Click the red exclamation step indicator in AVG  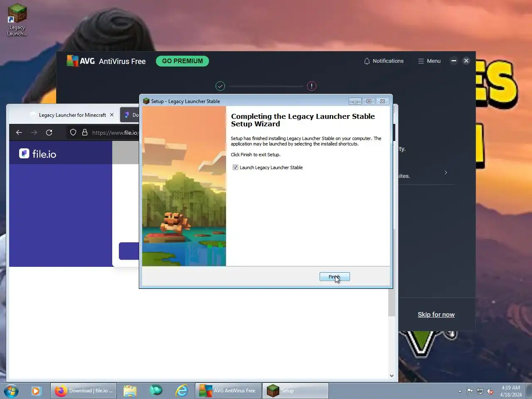[x=312, y=86]
